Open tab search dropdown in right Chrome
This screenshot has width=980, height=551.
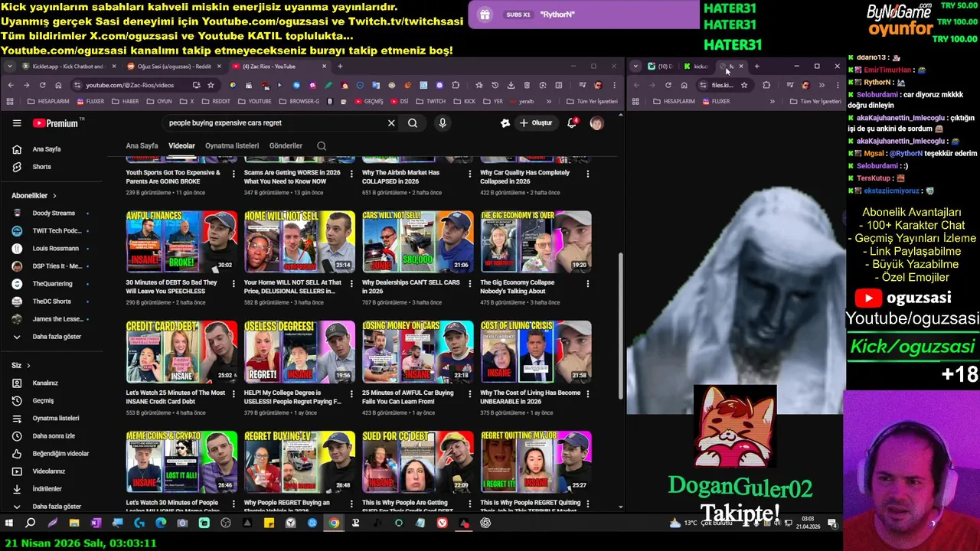pyautogui.click(x=635, y=67)
